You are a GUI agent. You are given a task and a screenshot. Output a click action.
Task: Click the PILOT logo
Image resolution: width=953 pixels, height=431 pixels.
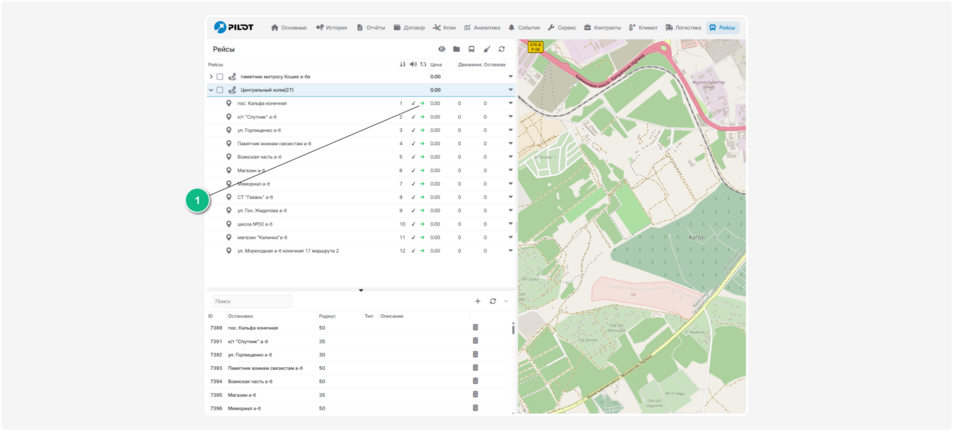(234, 27)
